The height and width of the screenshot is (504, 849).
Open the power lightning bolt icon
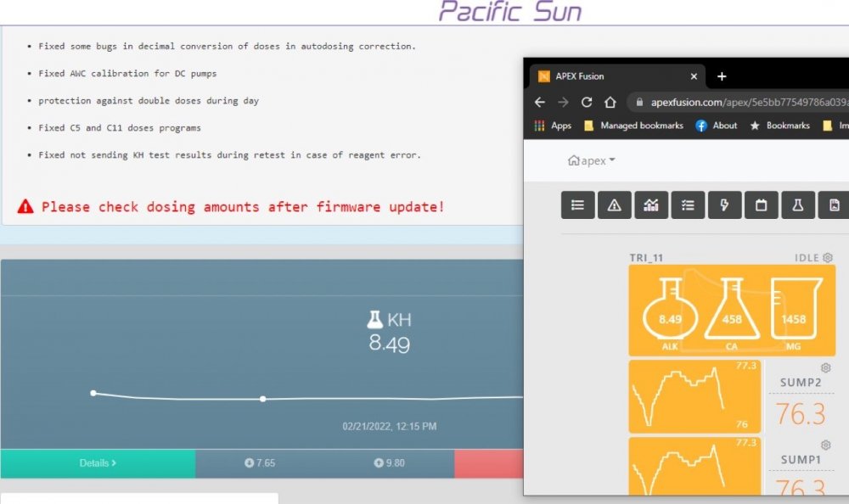[724, 205]
